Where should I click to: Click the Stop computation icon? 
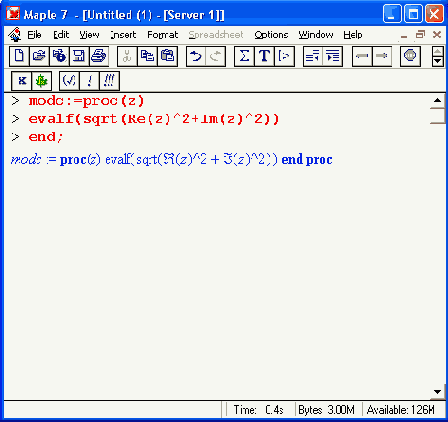tap(410, 56)
